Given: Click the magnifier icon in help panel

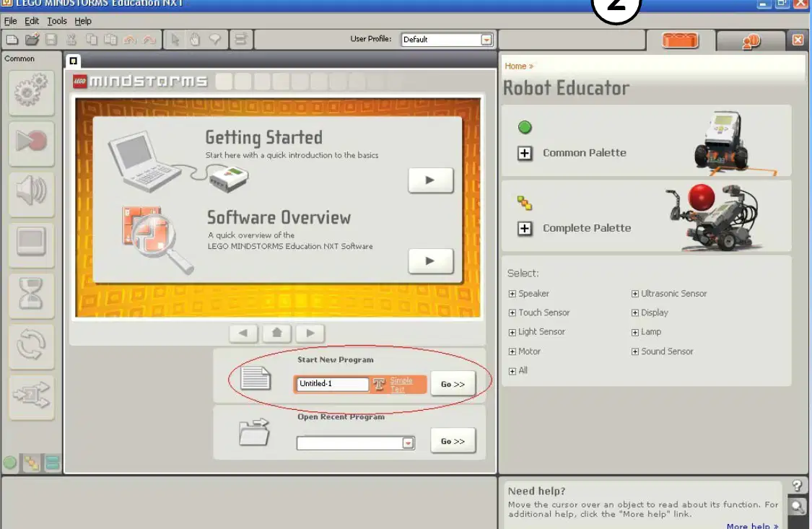Looking at the screenshot, I should [798, 507].
